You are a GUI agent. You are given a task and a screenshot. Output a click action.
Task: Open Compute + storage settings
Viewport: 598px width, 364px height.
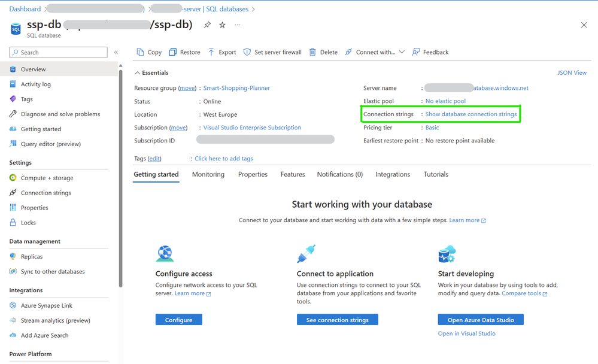tap(47, 178)
